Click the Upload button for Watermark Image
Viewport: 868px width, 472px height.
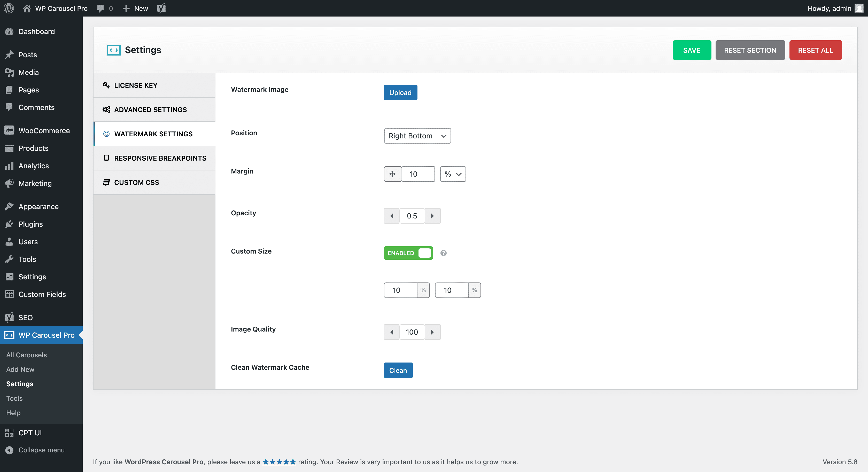400,92
